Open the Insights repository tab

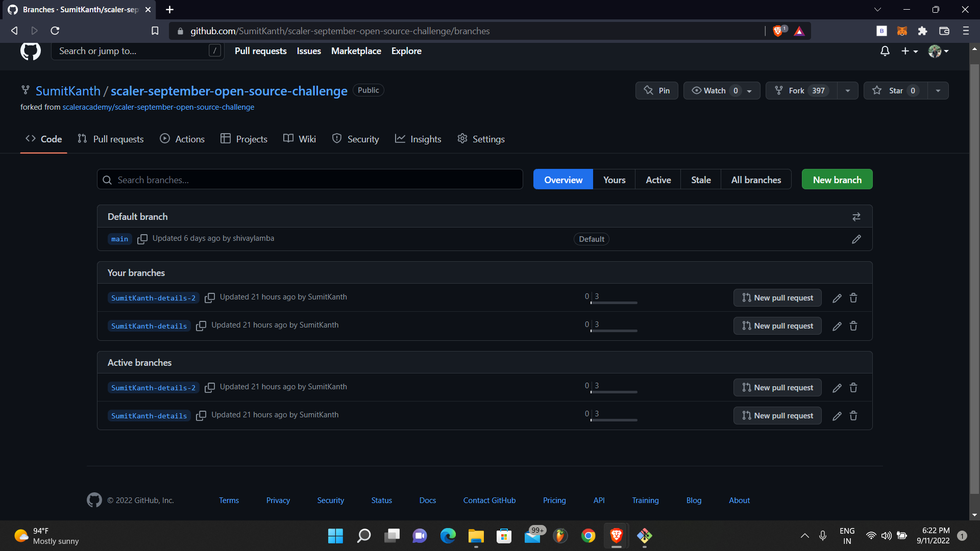(x=418, y=139)
